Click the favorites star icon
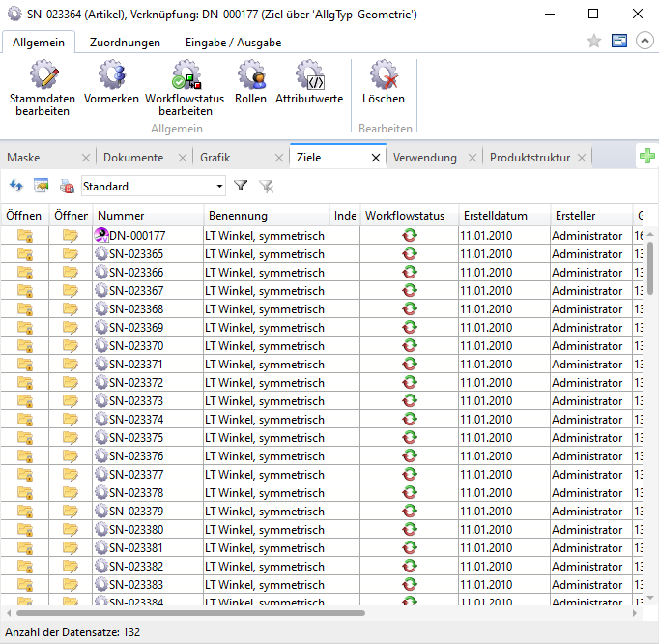Screen dimensions: 659x644 [594, 42]
